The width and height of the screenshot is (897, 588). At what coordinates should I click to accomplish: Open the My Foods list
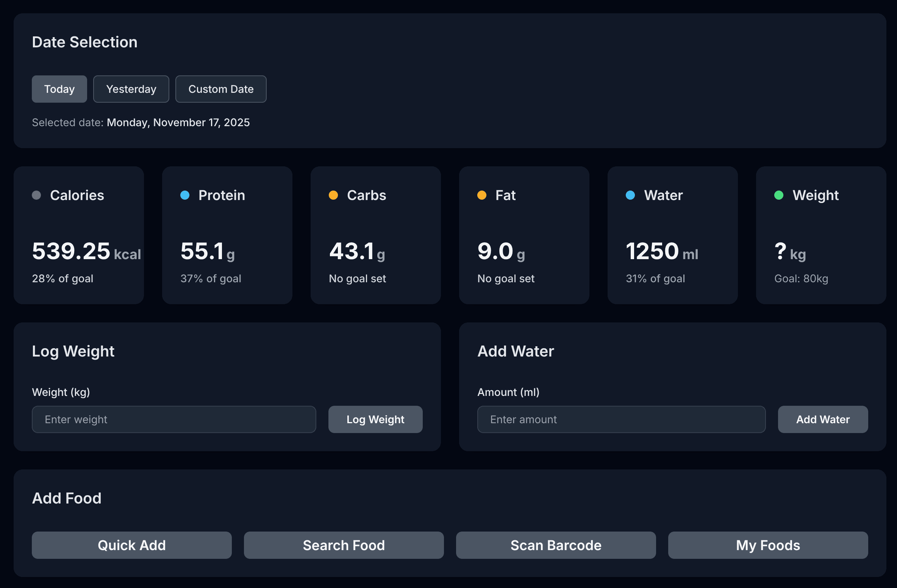[768, 545]
